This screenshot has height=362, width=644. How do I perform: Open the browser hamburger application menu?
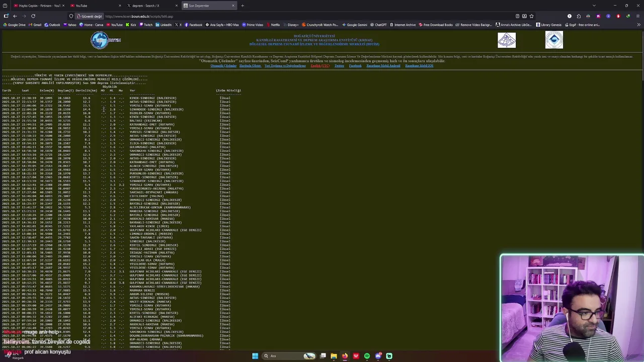(638, 16)
